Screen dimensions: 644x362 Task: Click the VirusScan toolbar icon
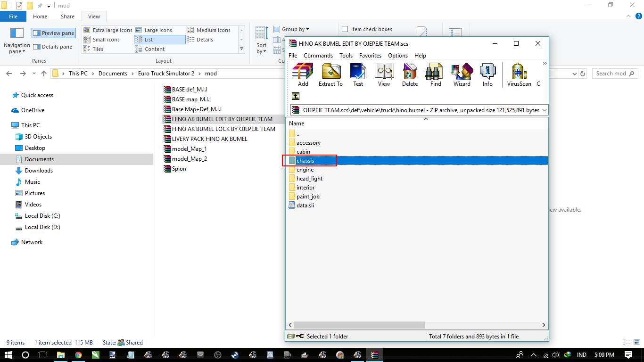coord(519,75)
